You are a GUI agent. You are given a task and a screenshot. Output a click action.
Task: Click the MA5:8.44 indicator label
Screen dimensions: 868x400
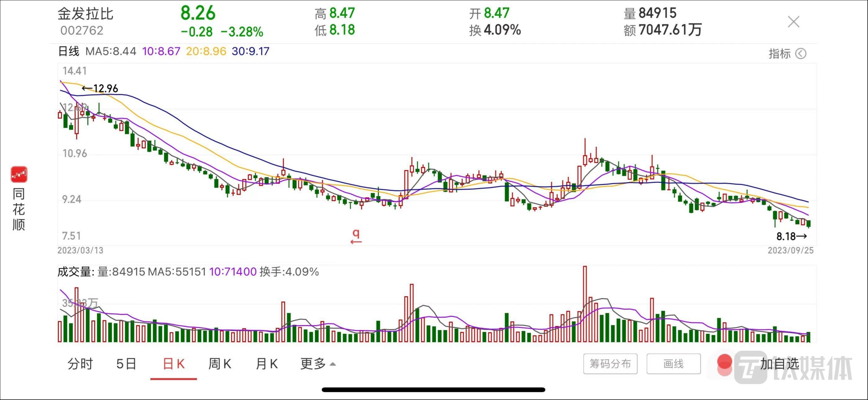(111, 51)
